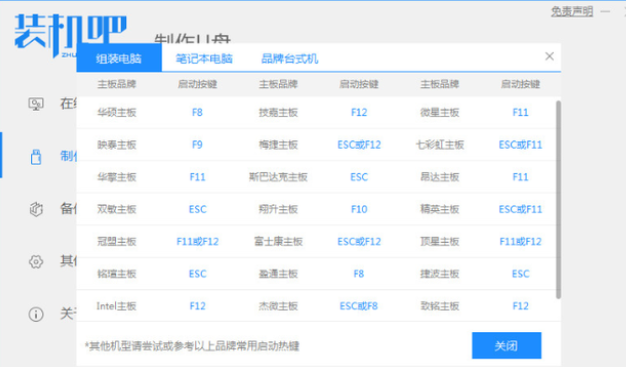Click the 精英主板 cell
Screen dimensions: 626x367
point(440,209)
